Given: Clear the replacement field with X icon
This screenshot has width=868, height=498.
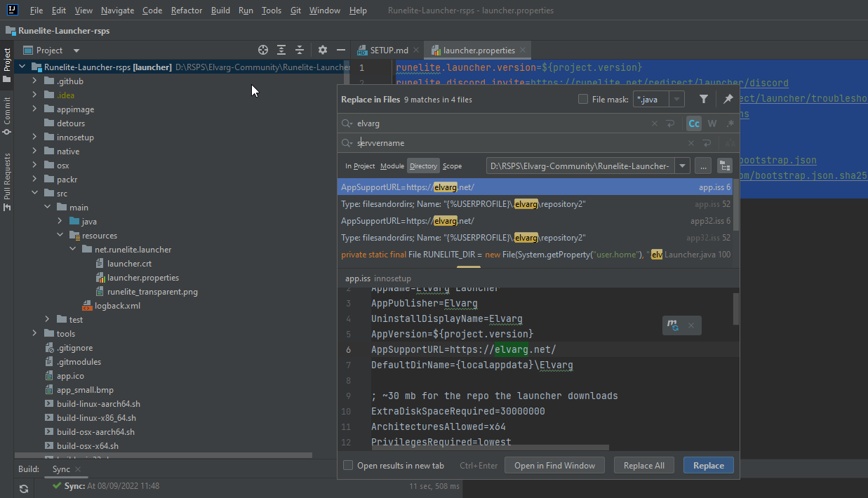Looking at the screenshot, I should tap(690, 143).
